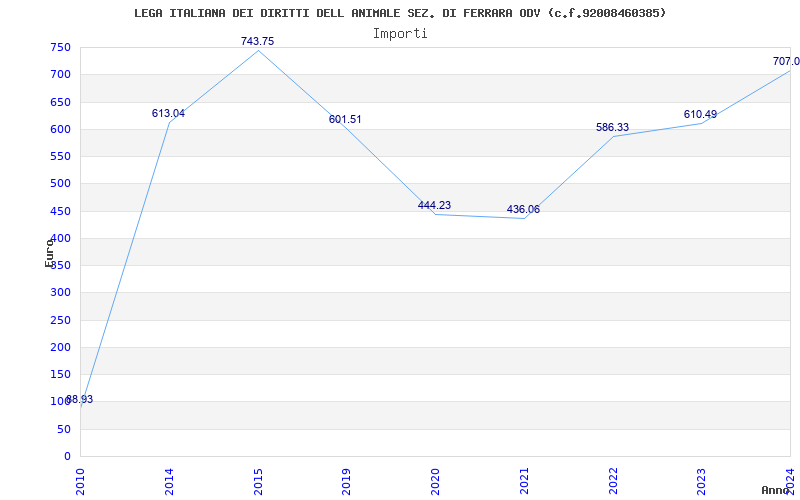The image size is (800, 500).
Task: Click the 0 value on Euro axis
Action: click(x=68, y=457)
